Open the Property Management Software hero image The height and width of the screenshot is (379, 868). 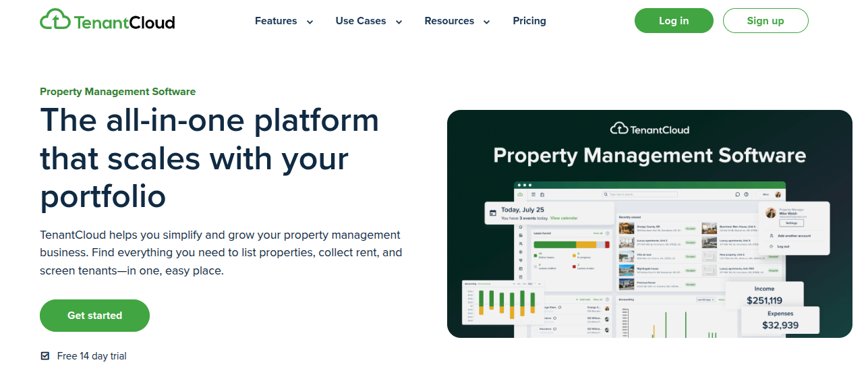coord(649,224)
